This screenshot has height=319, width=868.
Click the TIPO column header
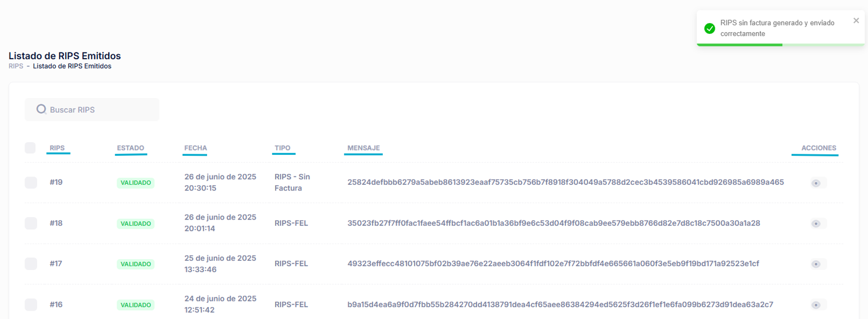pos(282,148)
